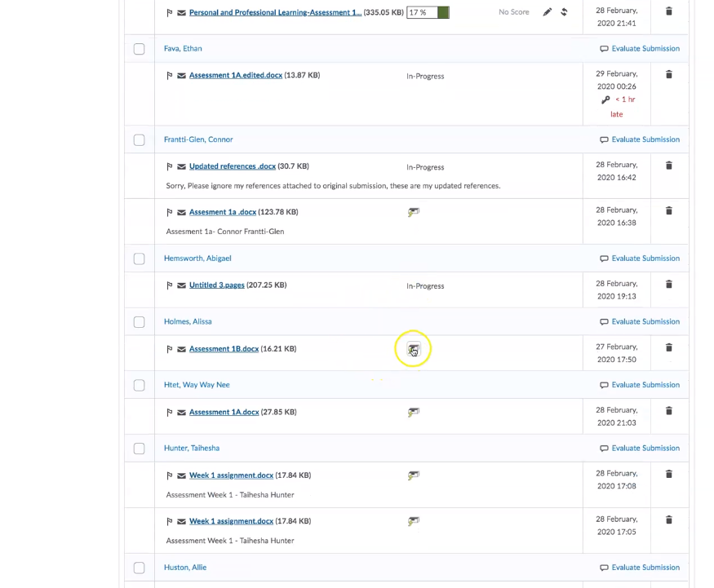The image size is (714, 588).
Task: Click Turnitin icon for 17:08 Week 1 assignment
Action: click(414, 475)
